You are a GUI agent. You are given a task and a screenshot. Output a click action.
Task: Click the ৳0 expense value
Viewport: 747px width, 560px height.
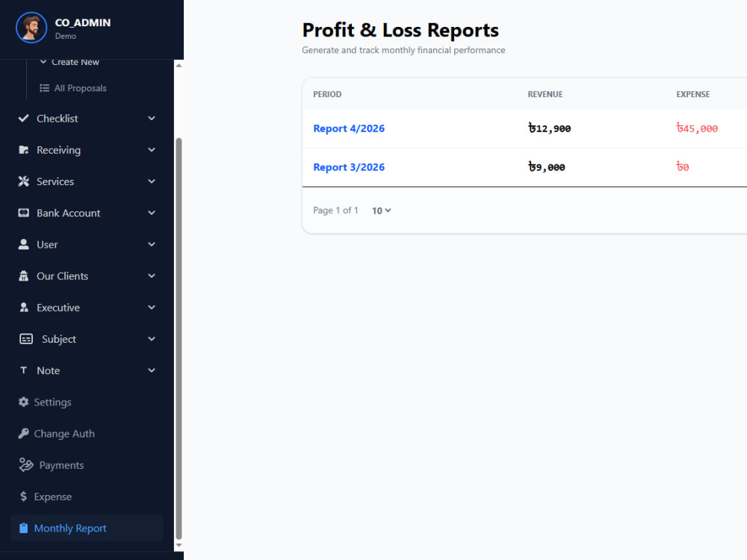(x=683, y=167)
